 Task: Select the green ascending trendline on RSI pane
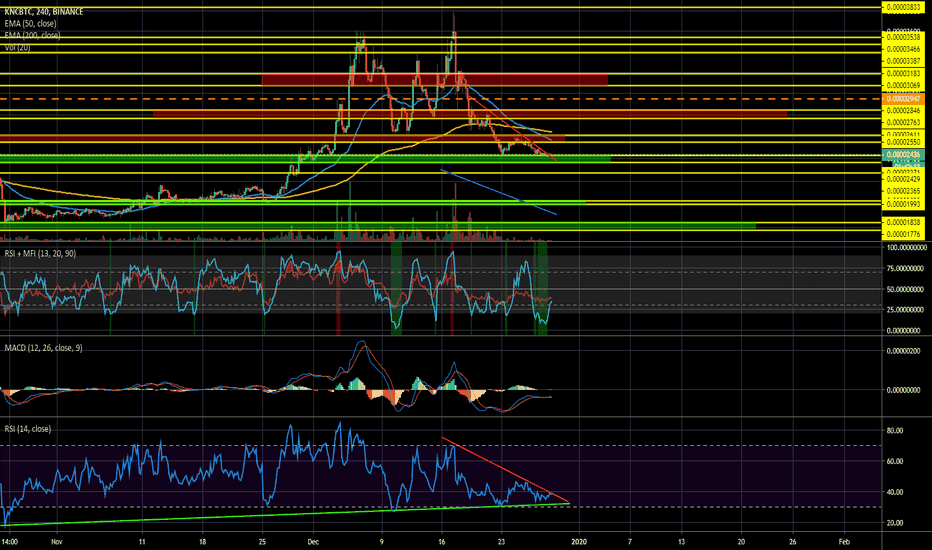(x=285, y=514)
